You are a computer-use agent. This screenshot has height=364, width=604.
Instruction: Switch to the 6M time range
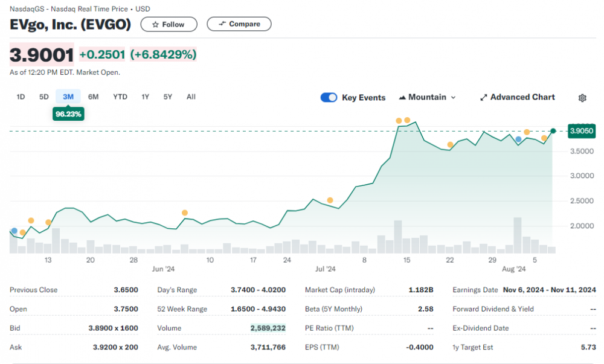[x=93, y=97]
